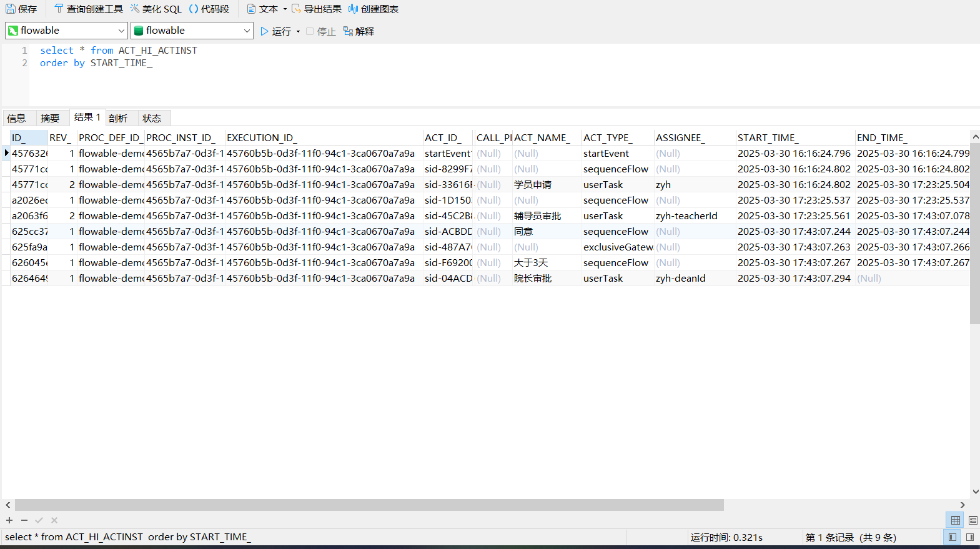Switch to grid view in status bar

coord(955,520)
